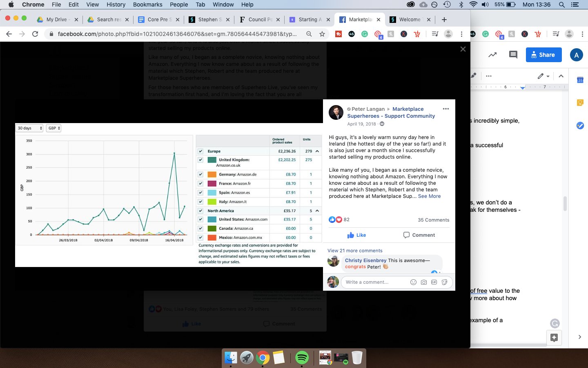Click the Like thumbs-up on the post
Screen dimensions: 588x368
pos(356,235)
